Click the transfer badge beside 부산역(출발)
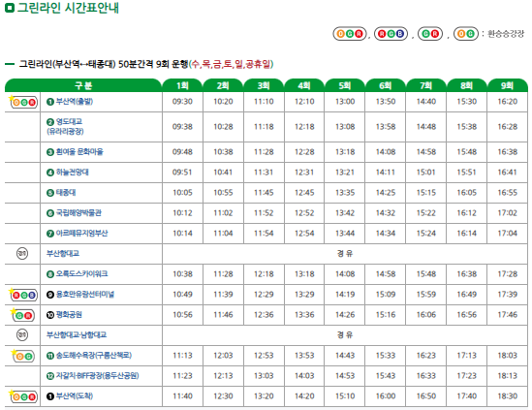The width and height of the screenshot is (532, 410). point(23,102)
